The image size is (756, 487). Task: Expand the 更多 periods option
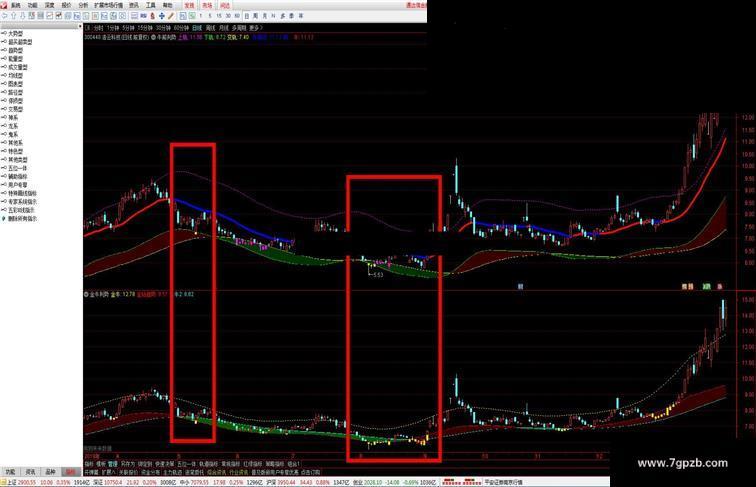coord(256,27)
